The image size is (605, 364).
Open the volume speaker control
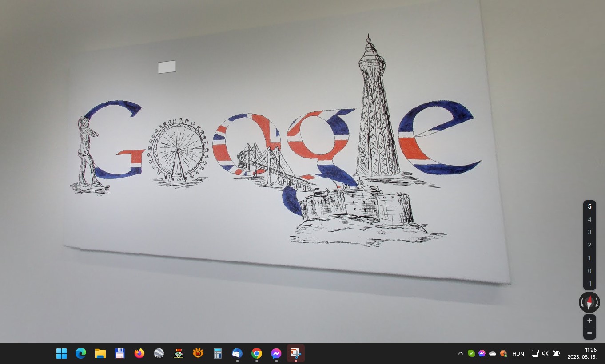[545, 353]
